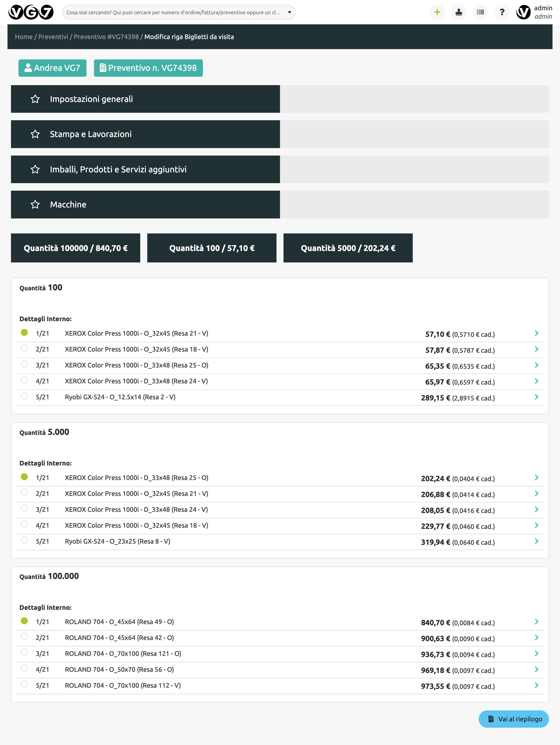
Task: Open the barcode scanner icon
Action: click(480, 12)
